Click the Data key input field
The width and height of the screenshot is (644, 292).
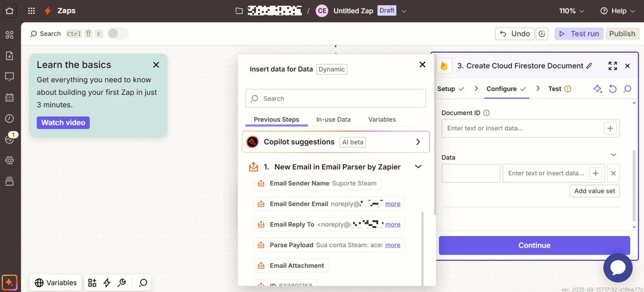(x=471, y=173)
